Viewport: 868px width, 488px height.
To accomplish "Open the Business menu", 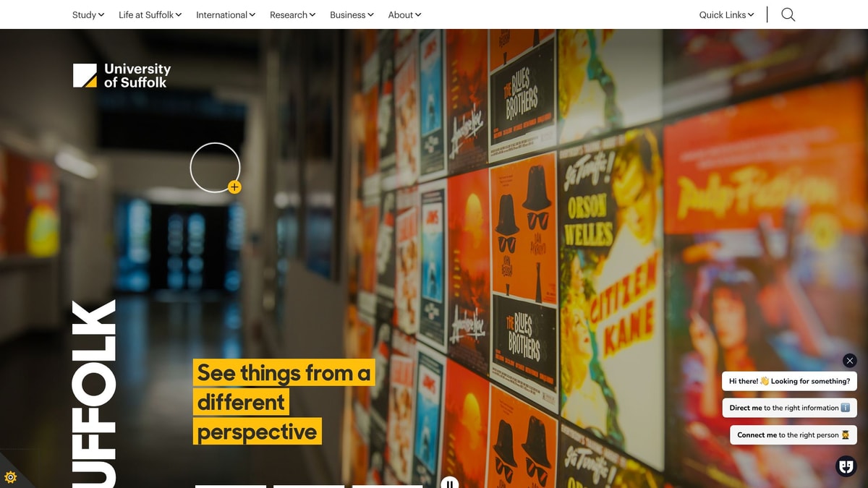I will pyautogui.click(x=352, y=14).
